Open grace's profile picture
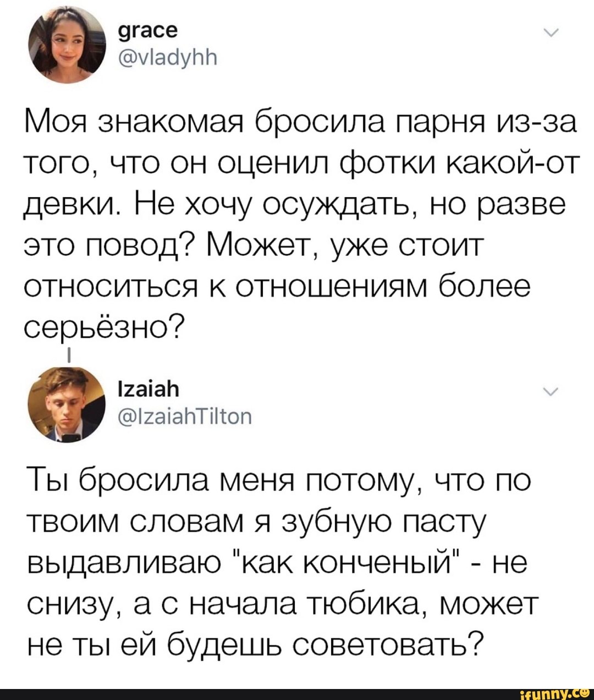 (x=66, y=47)
